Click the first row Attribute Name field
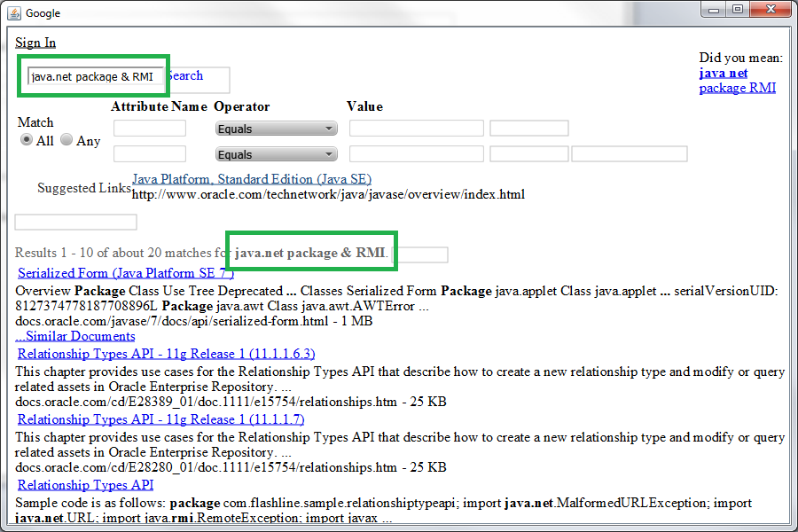 point(150,129)
